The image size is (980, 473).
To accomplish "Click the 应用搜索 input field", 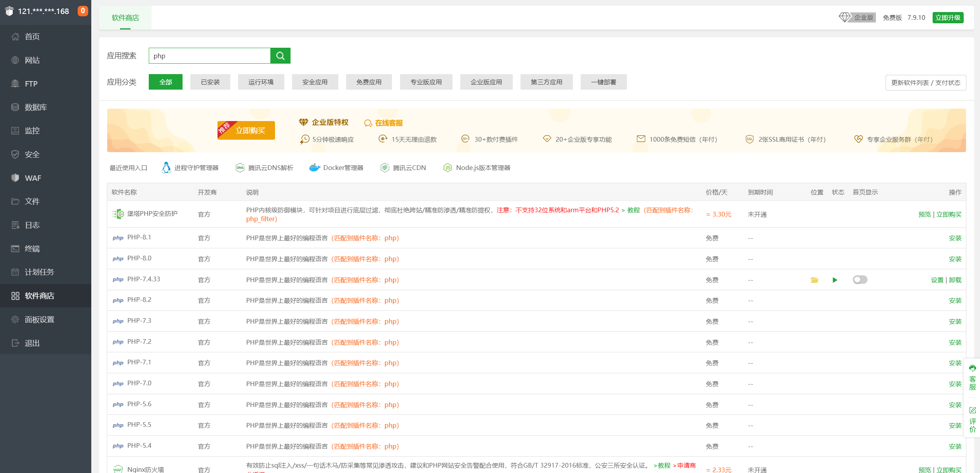I will 209,56.
